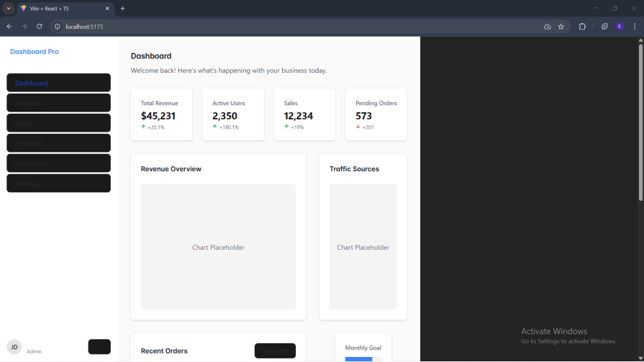This screenshot has height=362, width=644.
Task: Close the Vite + React + TS tab
Action: (x=108, y=9)
